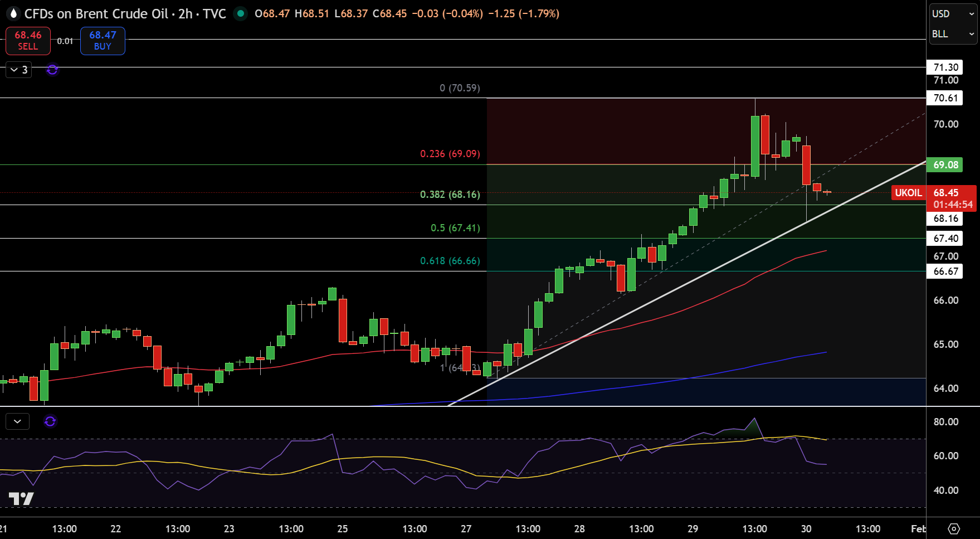
Task: Click the purple refresh icon in RSI pane
Action: (50, 421)
